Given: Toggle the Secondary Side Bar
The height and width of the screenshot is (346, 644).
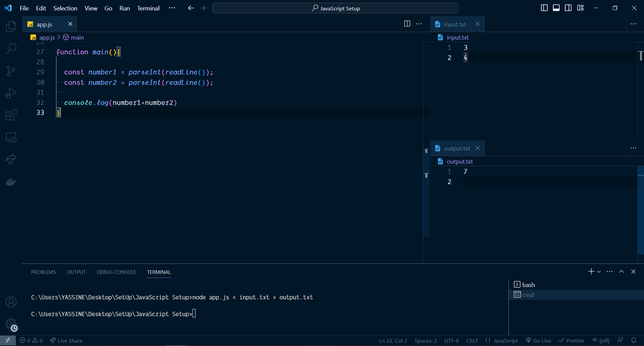Looking at the screenshot, I should [568, 8].
